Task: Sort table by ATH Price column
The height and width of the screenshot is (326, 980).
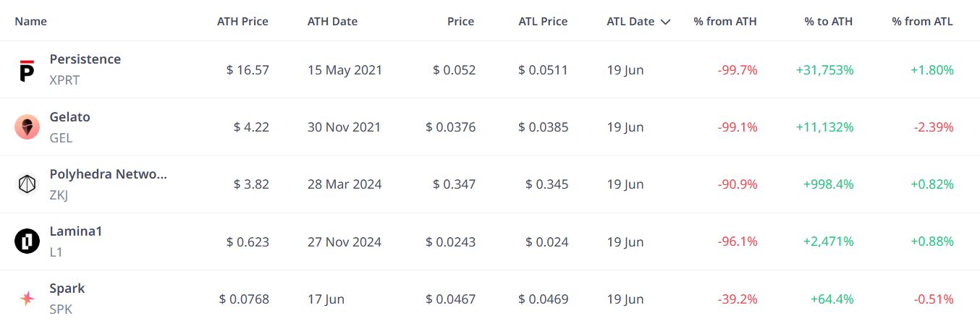Action: point(242,22)
